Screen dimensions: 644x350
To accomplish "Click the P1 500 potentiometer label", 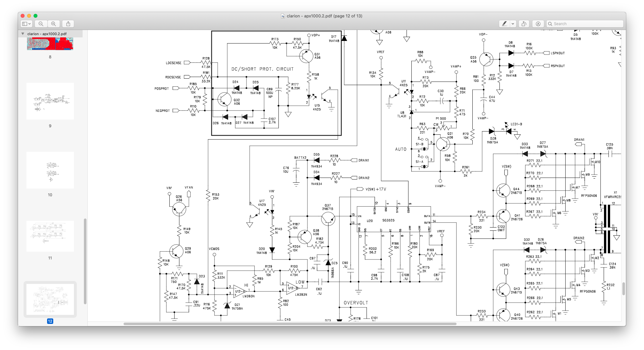I will coord(441,119).
